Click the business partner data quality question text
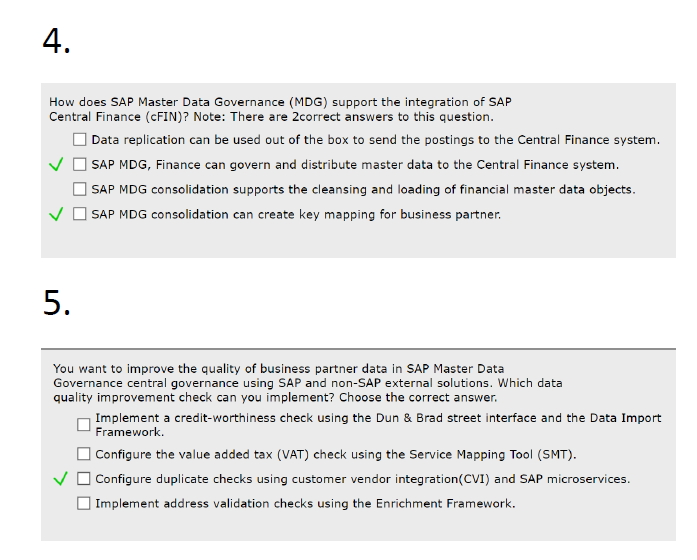This screenshot has height=560, width=697. point(308,383)
